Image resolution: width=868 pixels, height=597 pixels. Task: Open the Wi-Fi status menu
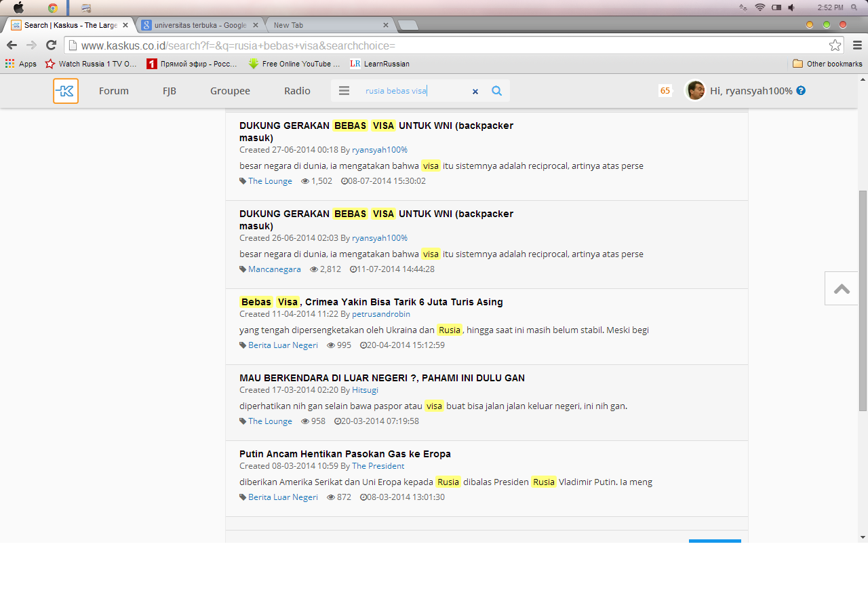coord(759,7)
